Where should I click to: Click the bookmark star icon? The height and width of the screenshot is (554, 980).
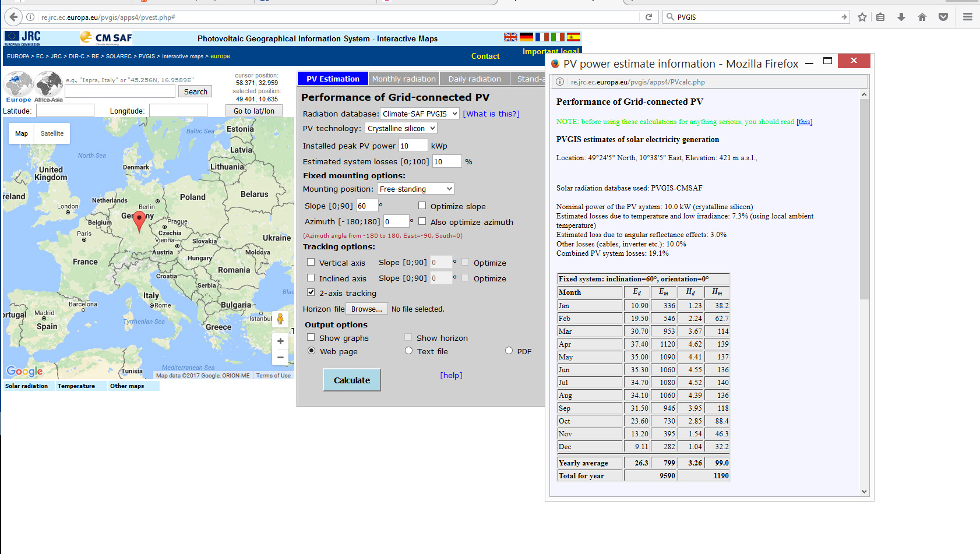tap(862, 17)
